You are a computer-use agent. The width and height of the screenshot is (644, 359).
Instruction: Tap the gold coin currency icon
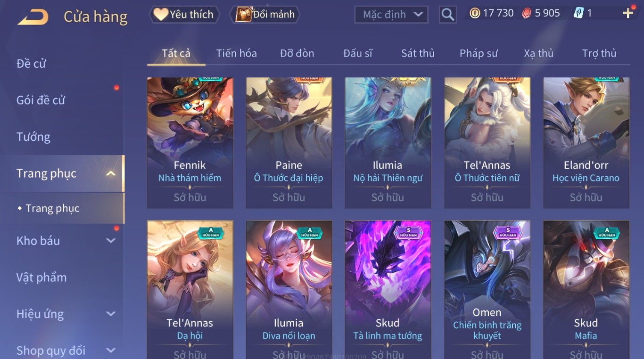click(x=475, y=13)
